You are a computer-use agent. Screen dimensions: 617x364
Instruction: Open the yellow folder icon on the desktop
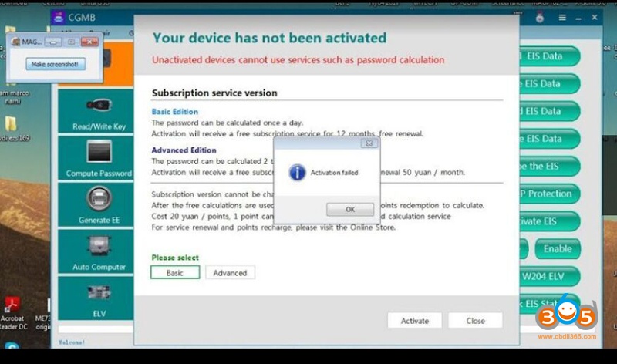(x=11, y=124)
